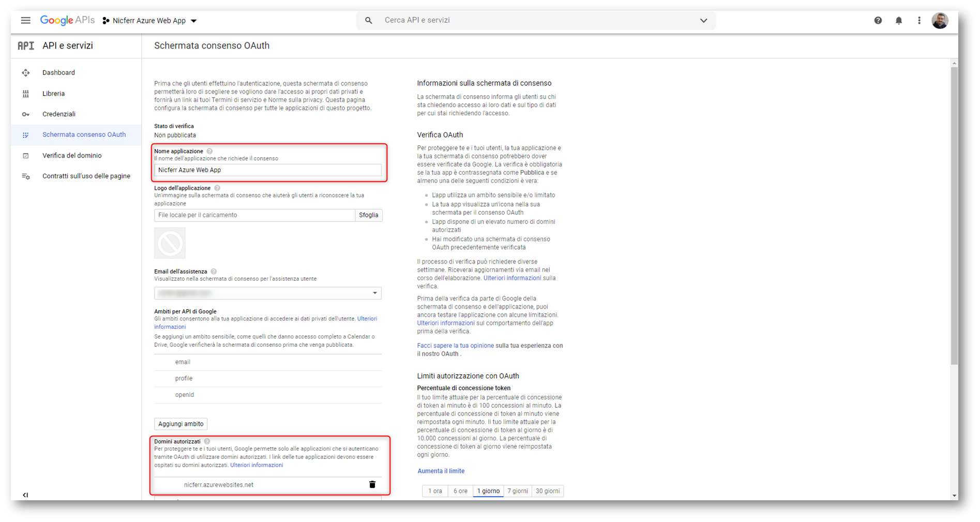Click the Dashboard icon in sidebar
Screen dimensions: 980x522
click(x=26, y=73)
